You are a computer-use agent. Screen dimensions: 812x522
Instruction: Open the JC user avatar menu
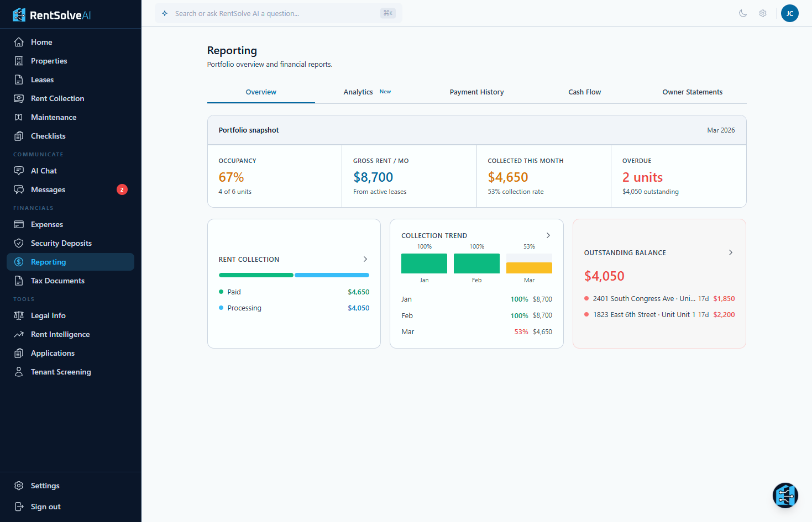tap(789, 13)
